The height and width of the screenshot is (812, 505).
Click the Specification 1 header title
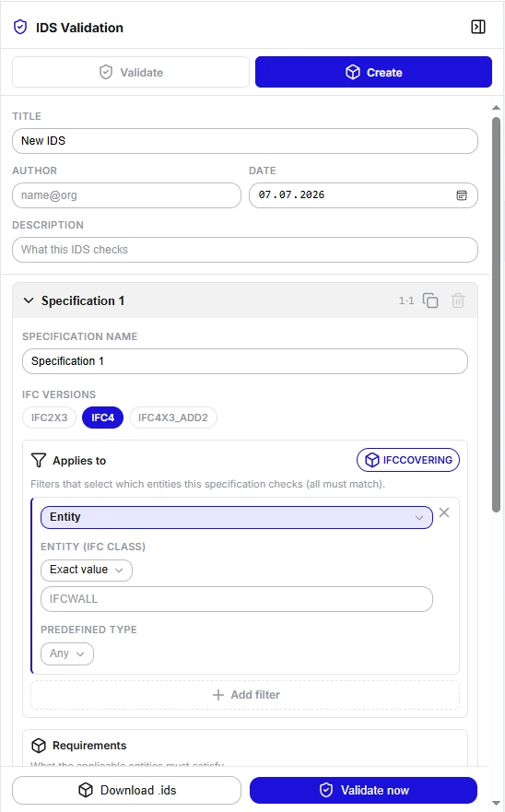83,300
